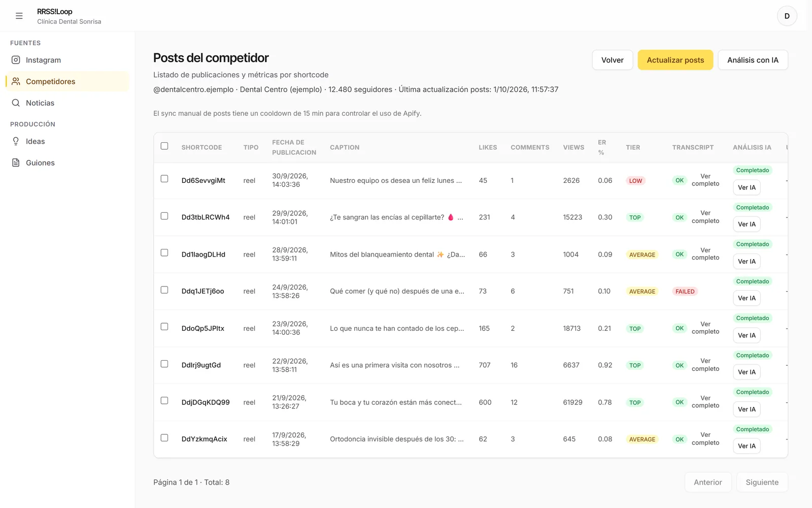Click shortcode DdjDGqKDQ99

[206, 402]
